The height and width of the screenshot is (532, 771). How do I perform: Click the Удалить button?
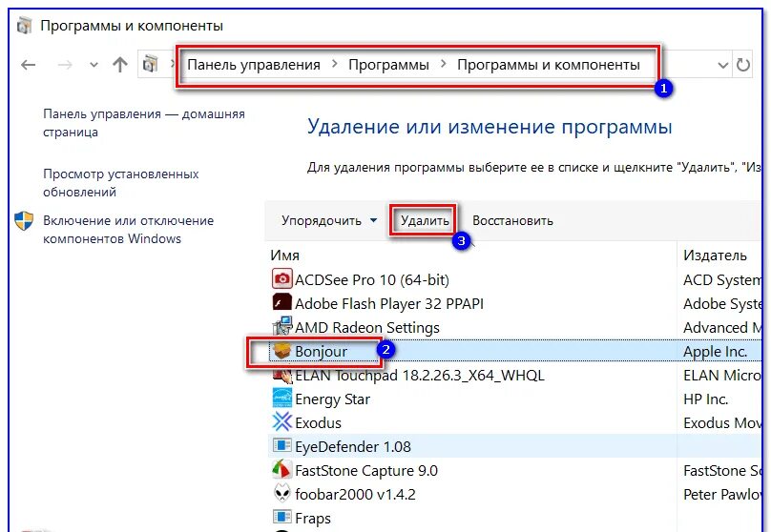(425, 220)
